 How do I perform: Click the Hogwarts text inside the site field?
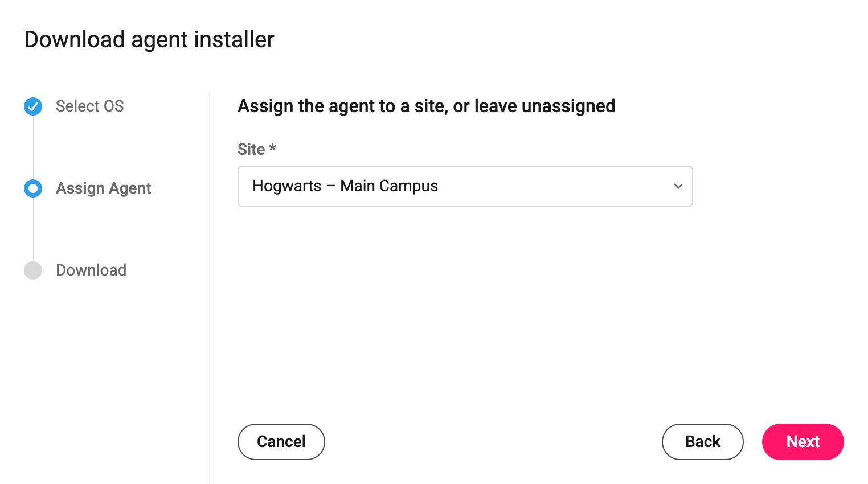coord(287,186)
